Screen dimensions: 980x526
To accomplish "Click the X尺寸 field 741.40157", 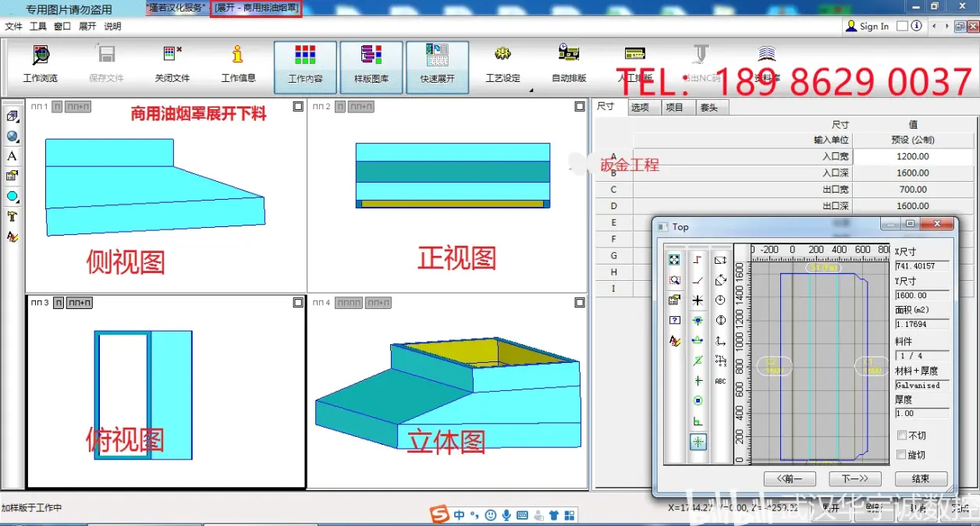I will pyautogui.click(x=921, y=266).
